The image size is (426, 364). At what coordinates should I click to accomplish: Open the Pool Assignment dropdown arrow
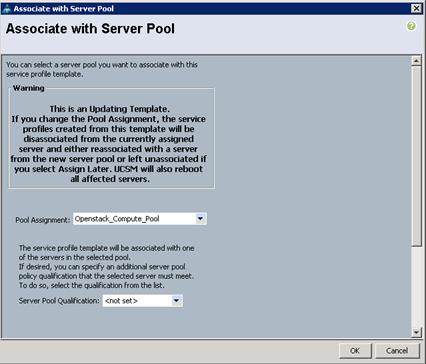click(x=200, y=219)
